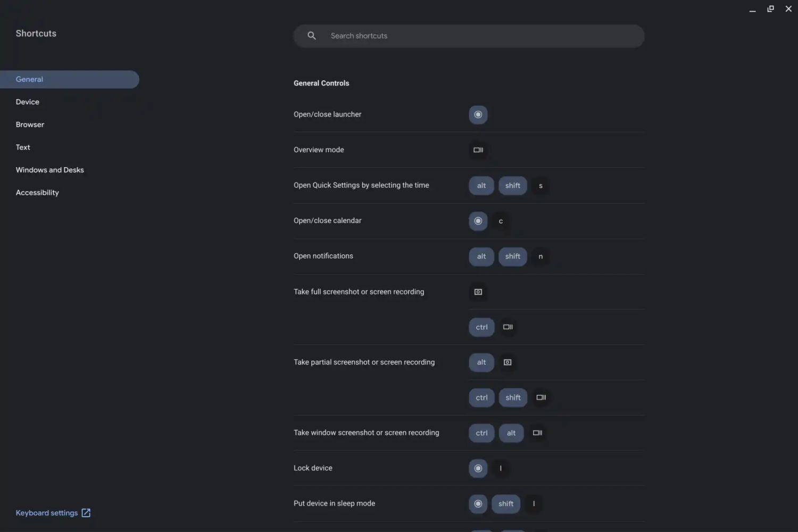Click the screenshot key icon next to alt
The width and height of the screenshot is (798, 532).
(508, 362)
